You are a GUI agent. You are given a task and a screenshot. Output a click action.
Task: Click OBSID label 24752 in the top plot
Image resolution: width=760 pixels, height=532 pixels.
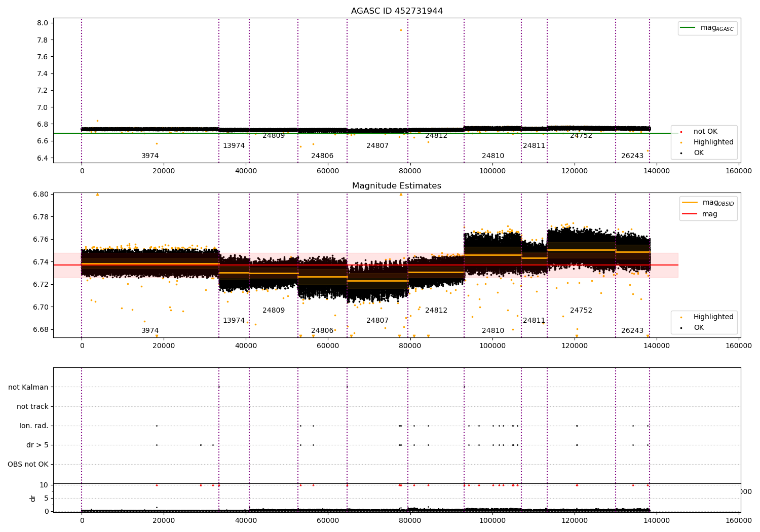pos(581,136)
